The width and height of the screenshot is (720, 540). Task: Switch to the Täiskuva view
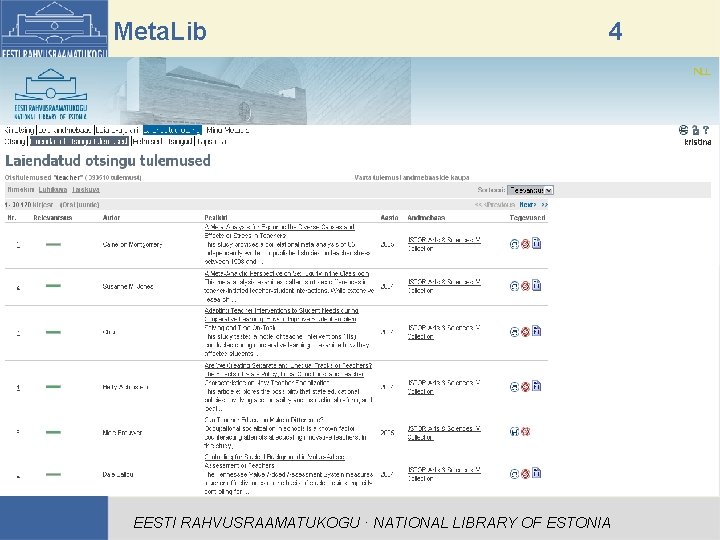click(86, 190)
